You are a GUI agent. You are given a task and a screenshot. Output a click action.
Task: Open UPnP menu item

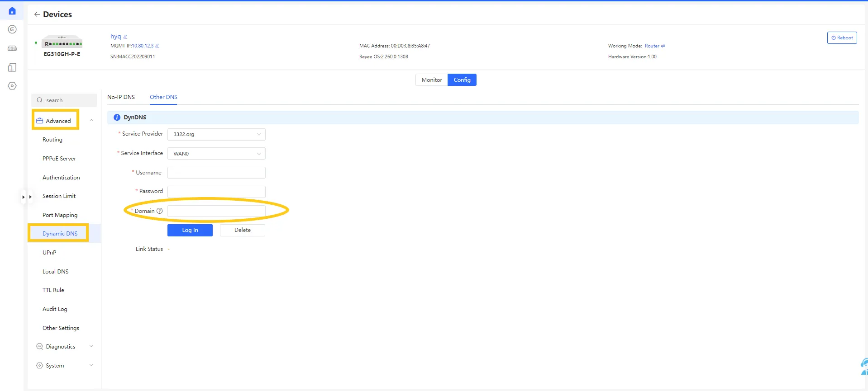49,253
